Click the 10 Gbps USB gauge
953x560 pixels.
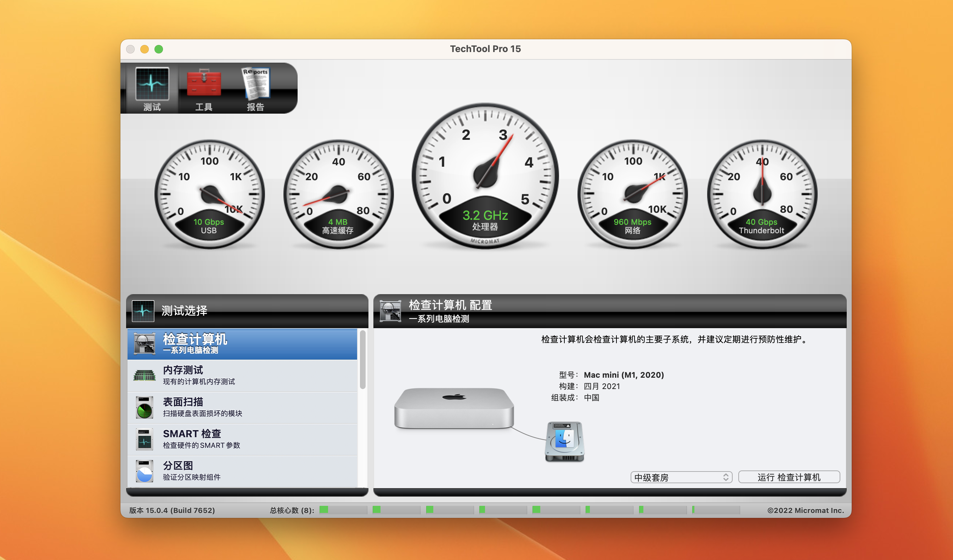(209, 194)
